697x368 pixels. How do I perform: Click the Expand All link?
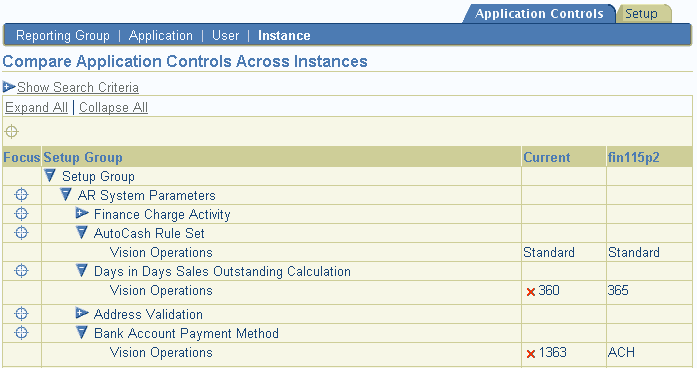(36, 108)
